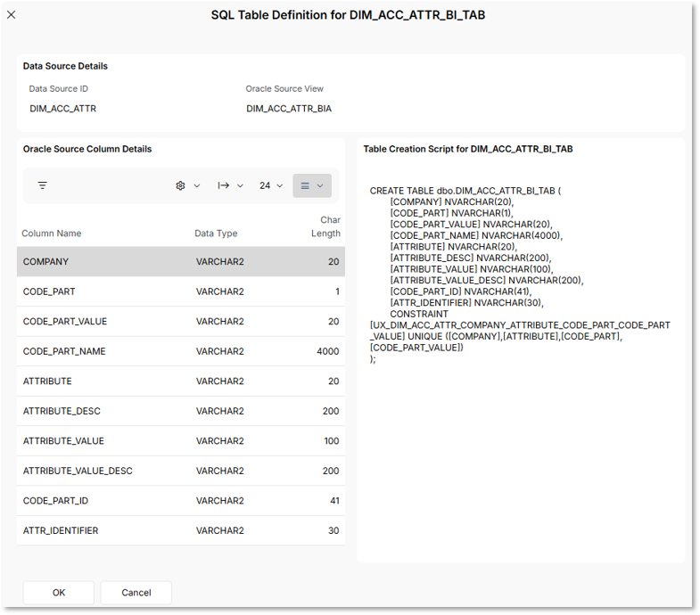Sort by the Data Type header
Screen dimensions: 700x615
point(216,233)
